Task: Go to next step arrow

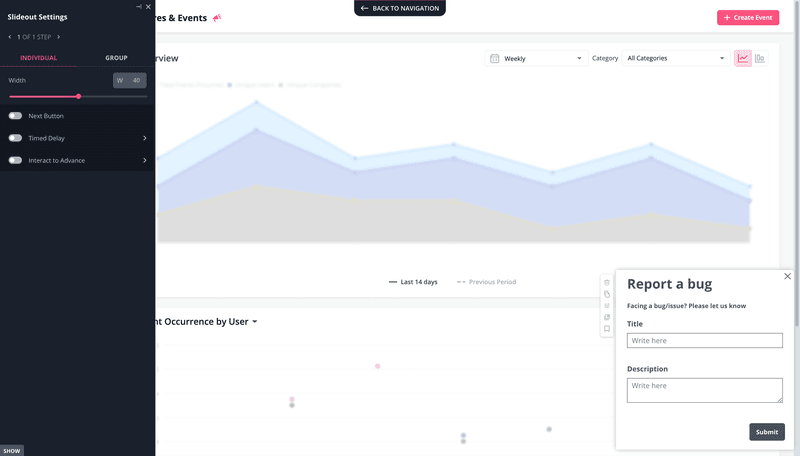Action: [59, 37]
